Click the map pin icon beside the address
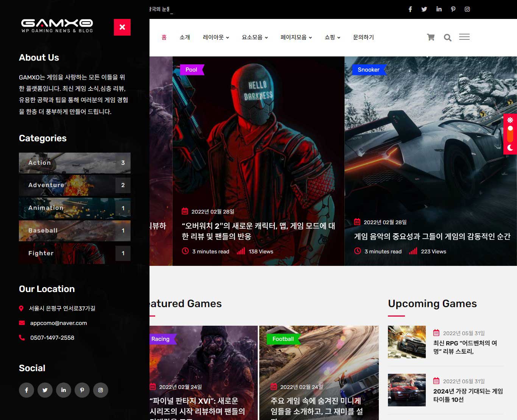The height and width of the screenshot is (420, 517). pos(21,309)
